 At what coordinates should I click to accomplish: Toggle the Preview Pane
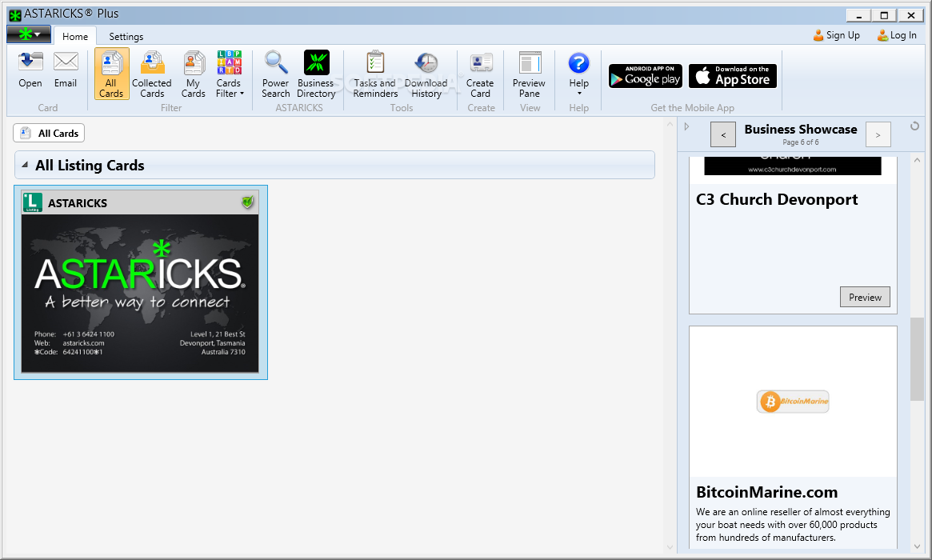pos(529,74)
